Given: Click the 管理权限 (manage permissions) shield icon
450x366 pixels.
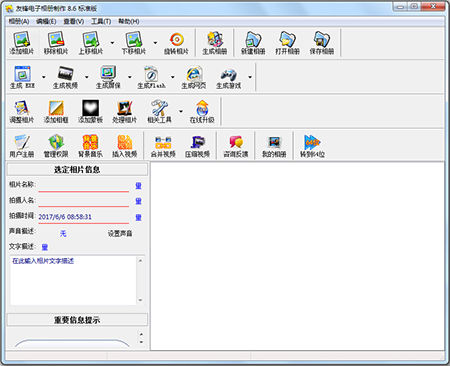Looking at the screenshot, I should pyautogui.click(x=56, y=146).
